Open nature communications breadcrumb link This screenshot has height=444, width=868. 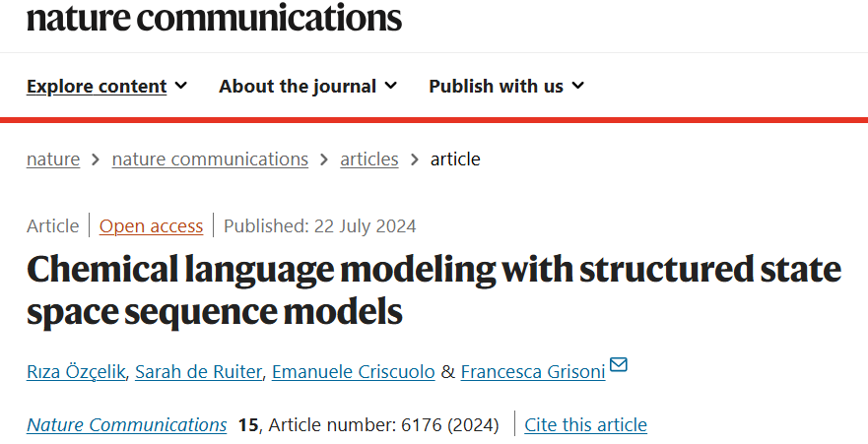click(210, 159)
